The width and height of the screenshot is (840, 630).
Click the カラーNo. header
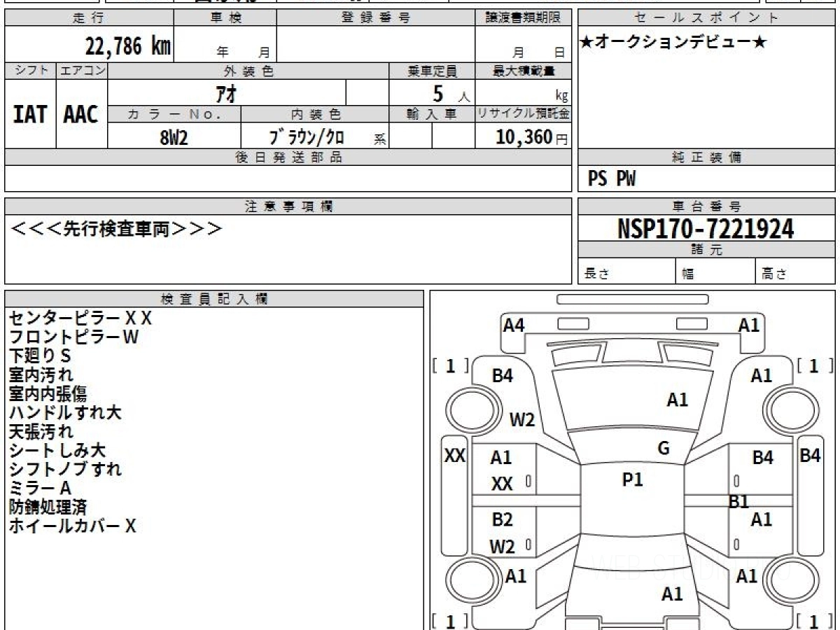(x=174, y=114)
